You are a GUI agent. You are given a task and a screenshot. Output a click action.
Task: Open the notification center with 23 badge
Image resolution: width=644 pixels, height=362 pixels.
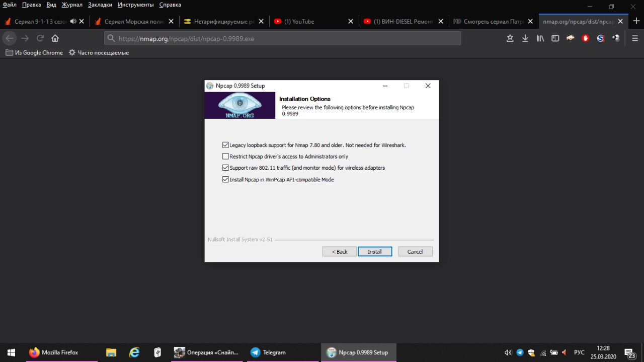click(x=630, y=352)
